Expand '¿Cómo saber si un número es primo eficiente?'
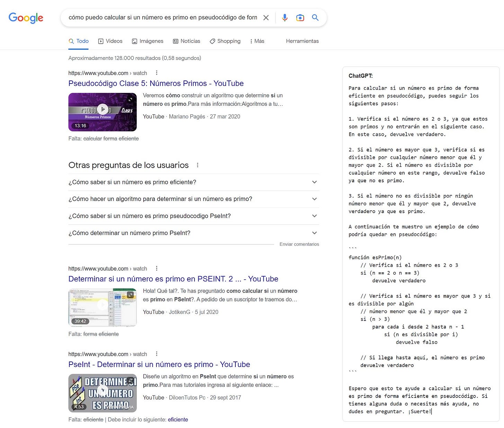504x428 pixels. (x=194, y=182)
